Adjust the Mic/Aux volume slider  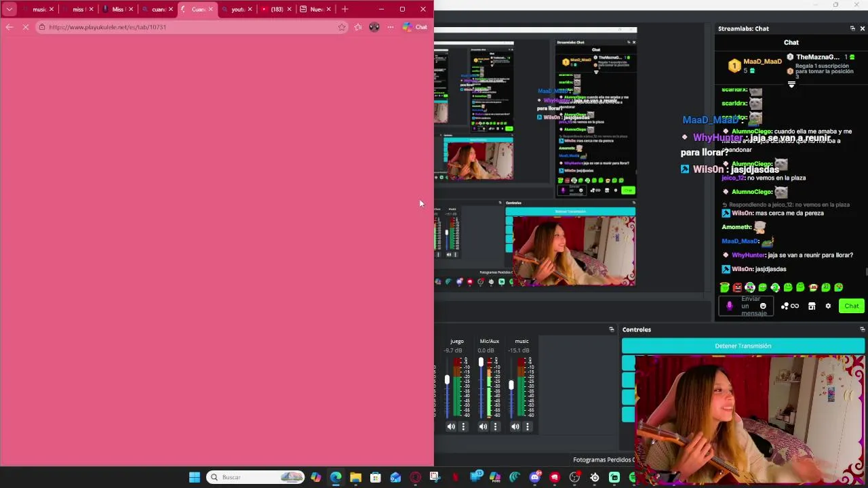(481, 363)
